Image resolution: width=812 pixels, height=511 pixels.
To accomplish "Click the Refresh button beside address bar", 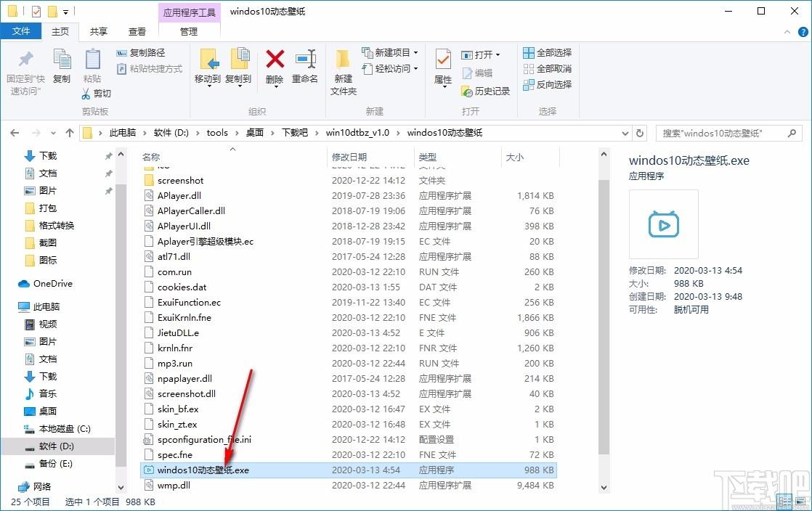I will coord(640,133).
